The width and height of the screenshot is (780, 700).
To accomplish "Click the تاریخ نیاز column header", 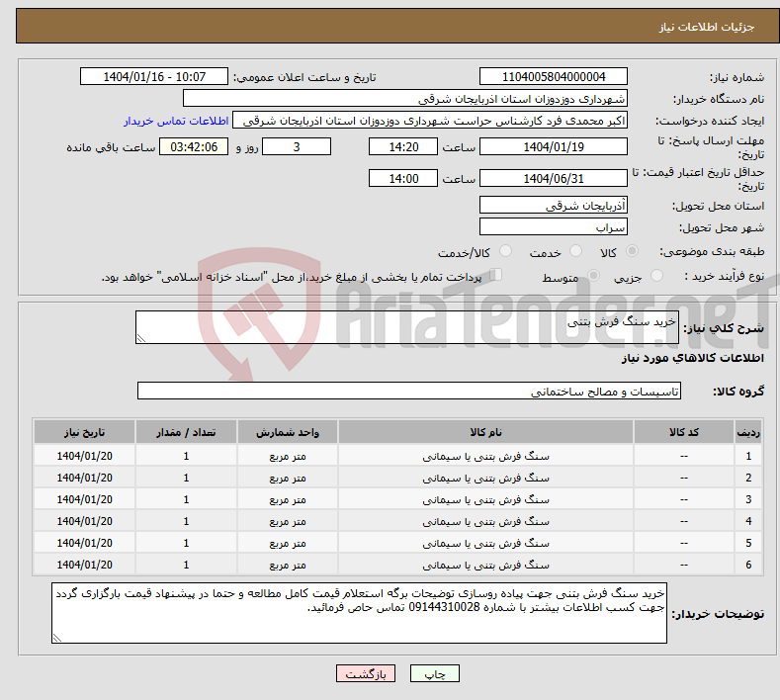I will (x=84, y=432).
